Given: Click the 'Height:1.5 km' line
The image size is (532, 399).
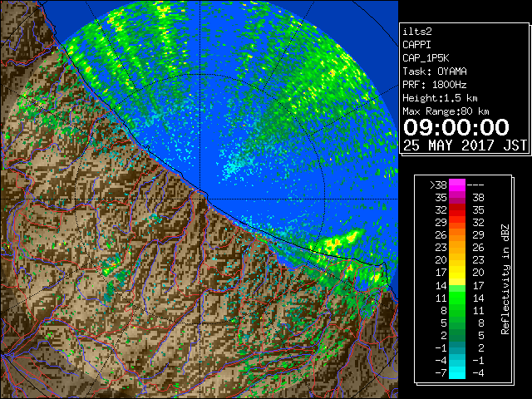Looking at the screenshot, I should tap(440, 98).
